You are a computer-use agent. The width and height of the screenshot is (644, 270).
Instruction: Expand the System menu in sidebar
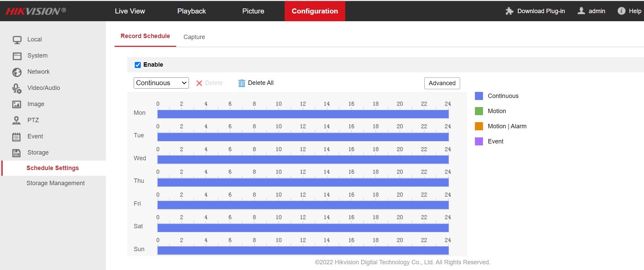[x=37, y=56]
